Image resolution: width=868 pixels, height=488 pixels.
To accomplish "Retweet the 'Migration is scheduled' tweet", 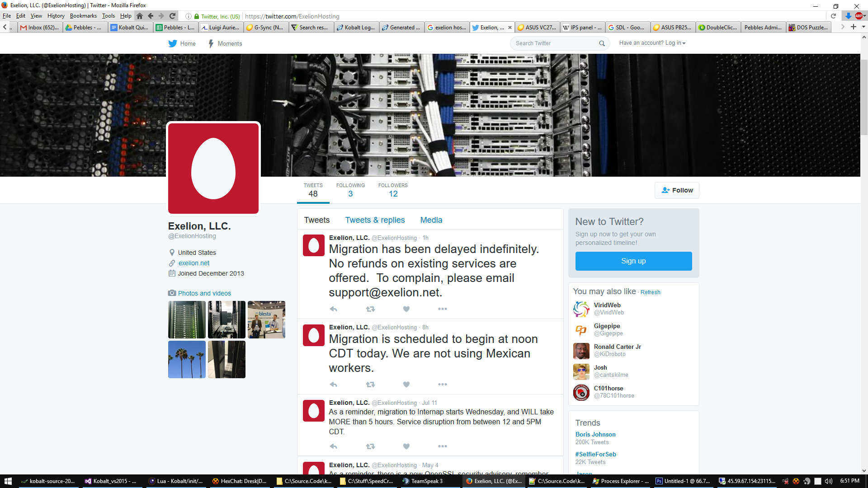I will click(370, 385).
